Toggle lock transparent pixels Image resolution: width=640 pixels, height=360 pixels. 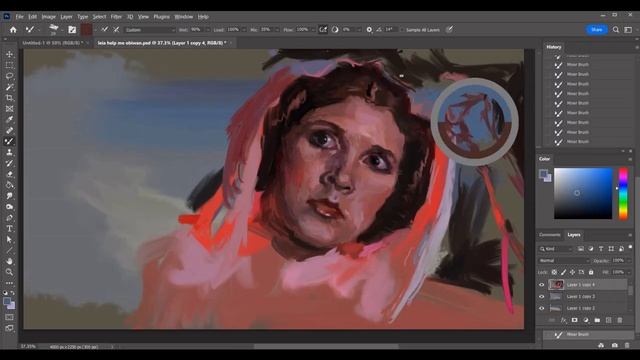click(554, 272)
